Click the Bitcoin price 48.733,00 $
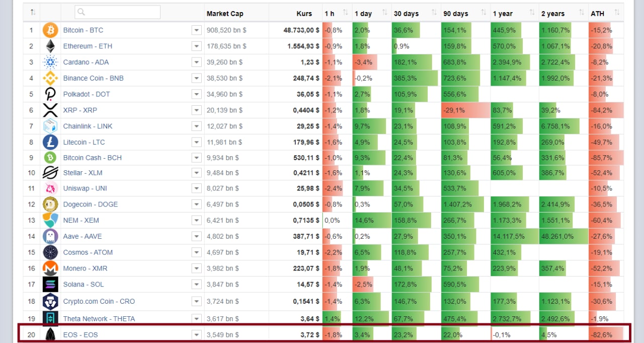644x343 pixels. click(x=301, y=30)
